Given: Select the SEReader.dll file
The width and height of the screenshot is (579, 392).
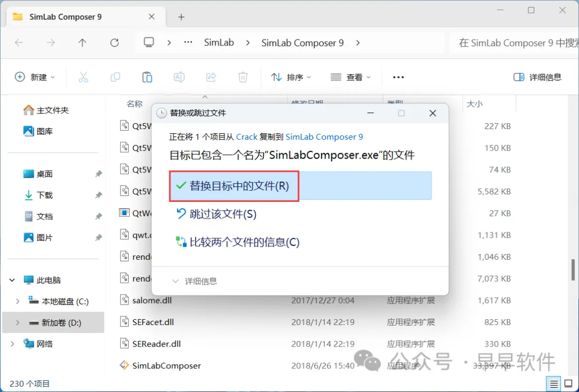Looking at the screenshot, I should (x=157, y=344).
